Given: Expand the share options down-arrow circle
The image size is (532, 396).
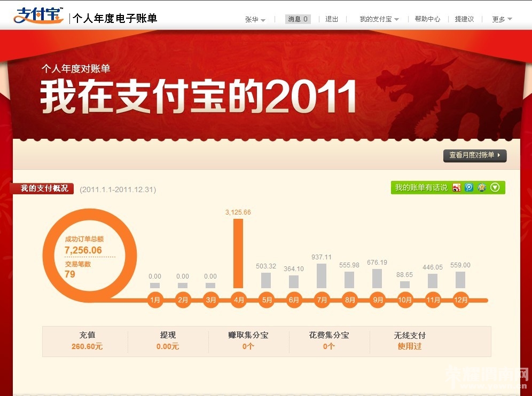Looking at the screenshot, I should pyautogui.click(x=495, y=187).
